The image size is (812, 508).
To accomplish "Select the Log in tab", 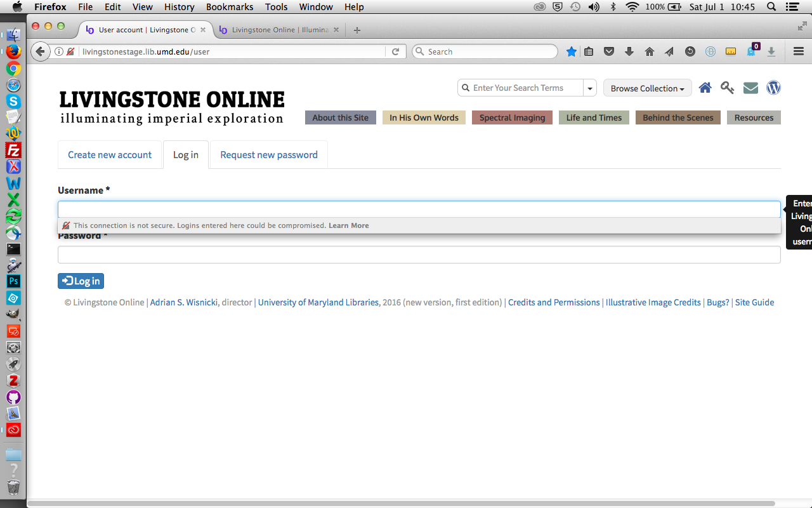I will 186,155.
